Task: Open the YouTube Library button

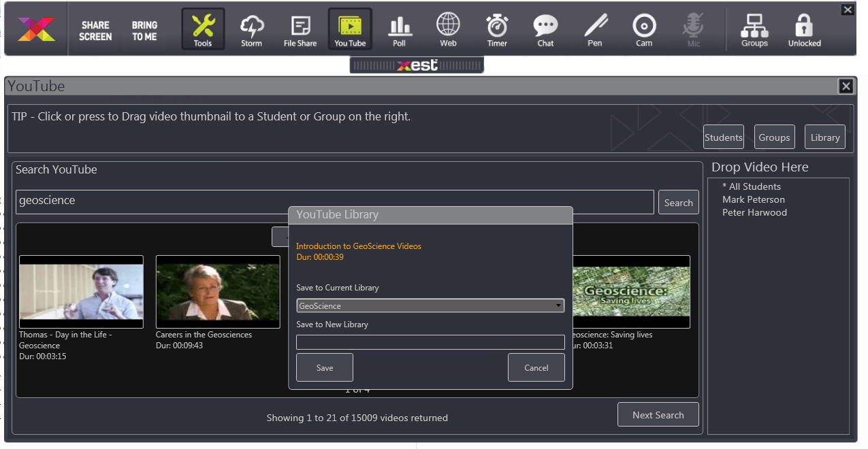Action: [x=825, y=137]
